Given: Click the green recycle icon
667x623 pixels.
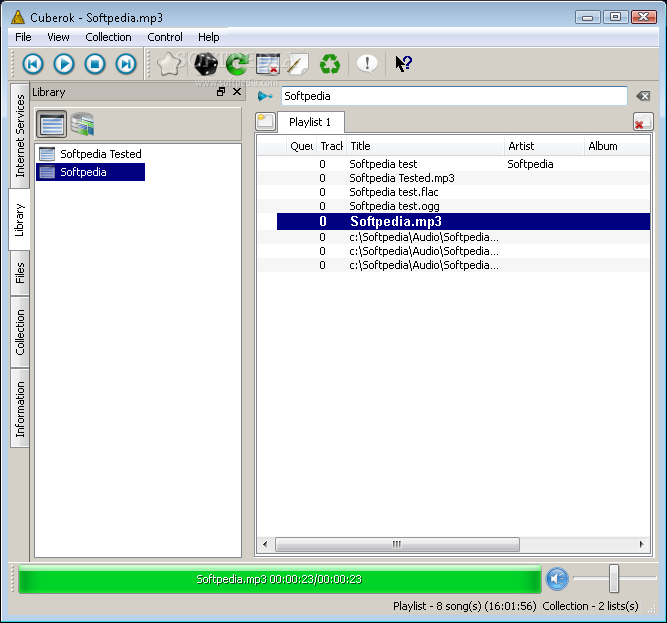Looking at the screenshot, I should point(330,64).
